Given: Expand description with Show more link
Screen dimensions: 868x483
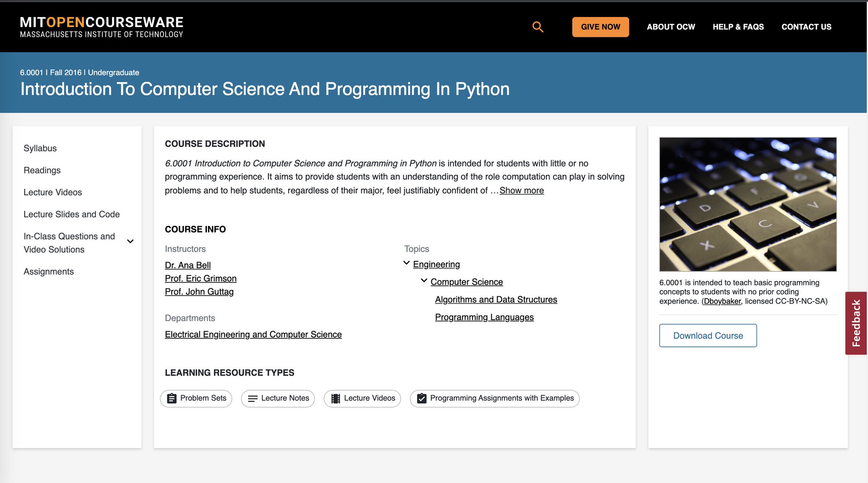Looking at the screenshot, I should coord(521,191).
